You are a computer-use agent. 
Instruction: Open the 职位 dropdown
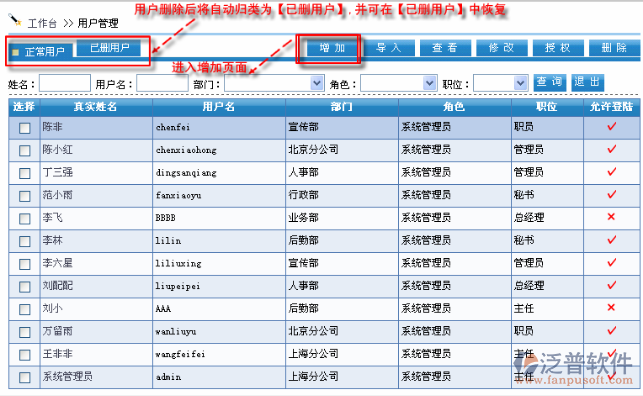tap(501, 83)
